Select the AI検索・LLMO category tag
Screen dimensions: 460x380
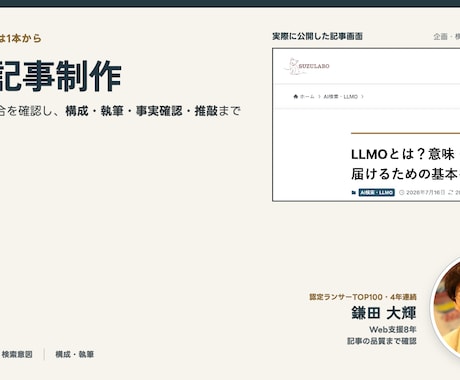[376, 193]
